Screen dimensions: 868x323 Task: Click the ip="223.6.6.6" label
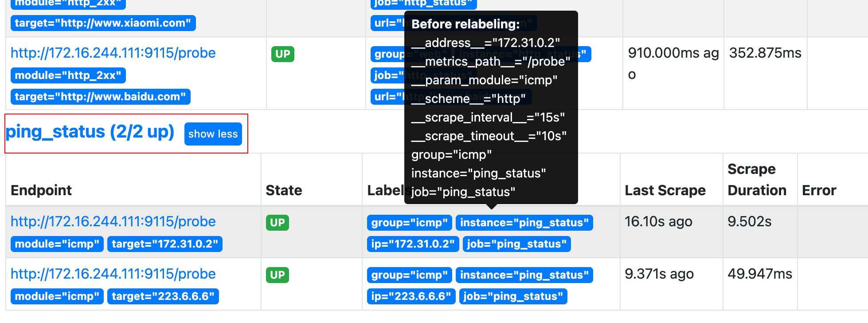[411, 296]
